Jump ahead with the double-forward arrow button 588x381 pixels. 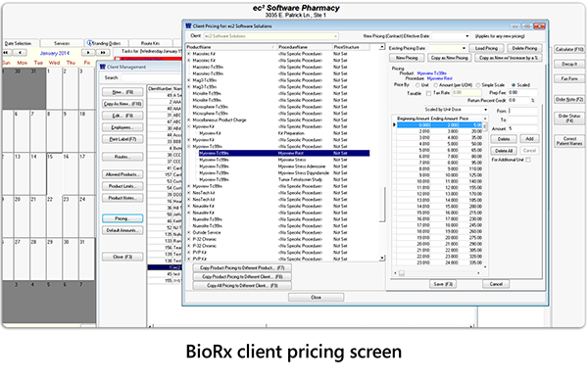(103, 53)
